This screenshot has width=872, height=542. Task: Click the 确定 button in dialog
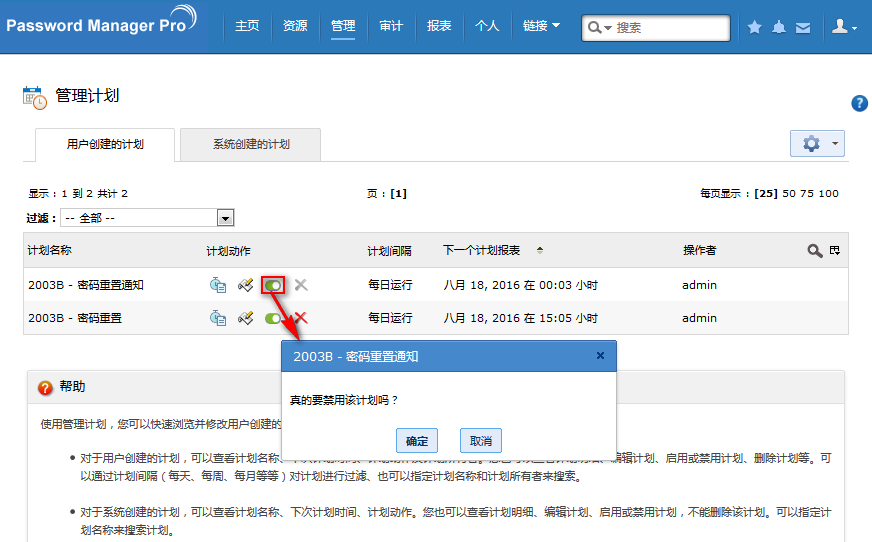pos(417,441)
